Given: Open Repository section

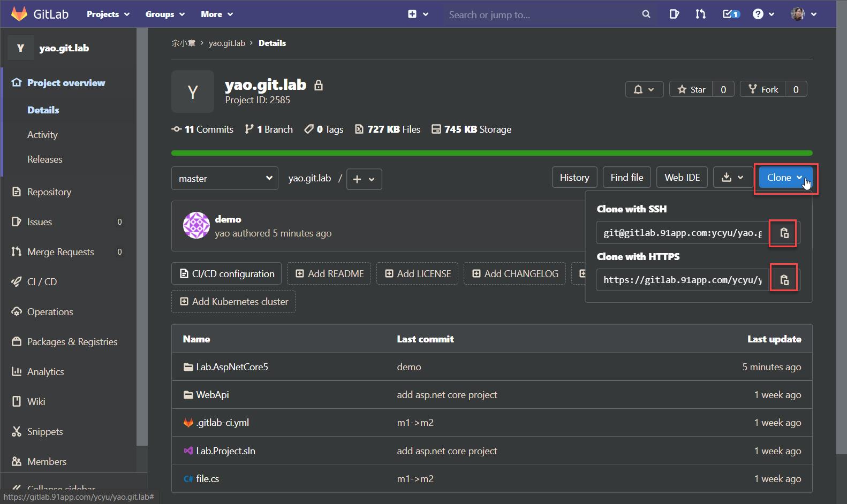Looking at the screenshot, I should coord(49,192).
